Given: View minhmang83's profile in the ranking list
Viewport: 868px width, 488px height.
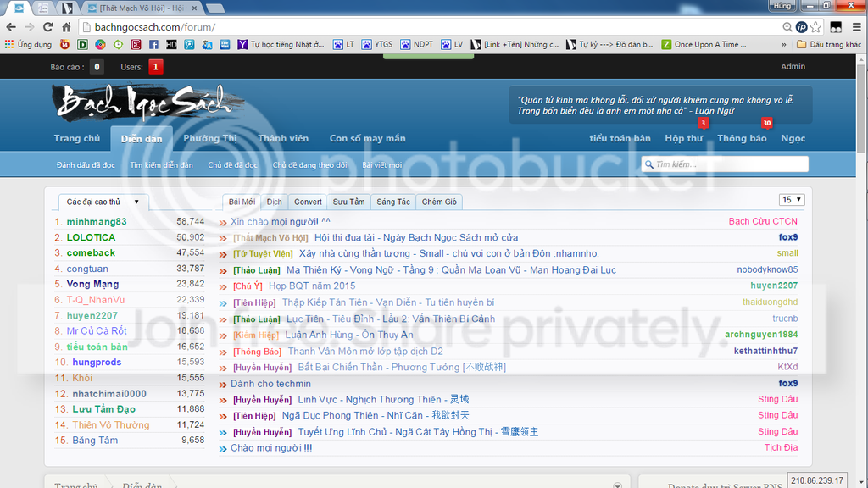Looking at the screenshot, I should (97, 221).
